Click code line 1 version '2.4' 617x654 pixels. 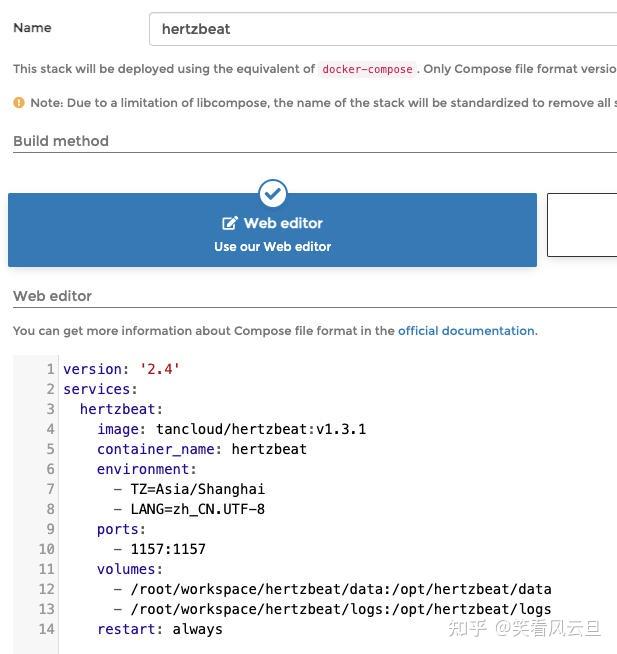tap(121, 369)
